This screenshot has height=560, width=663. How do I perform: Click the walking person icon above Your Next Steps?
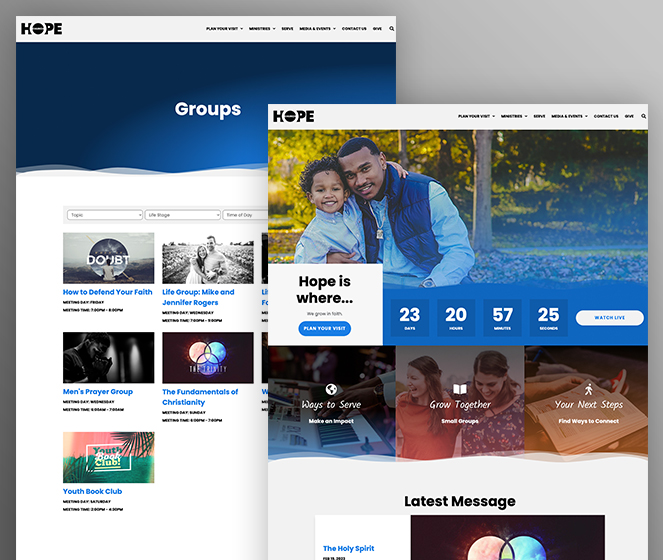pos(589,389)
